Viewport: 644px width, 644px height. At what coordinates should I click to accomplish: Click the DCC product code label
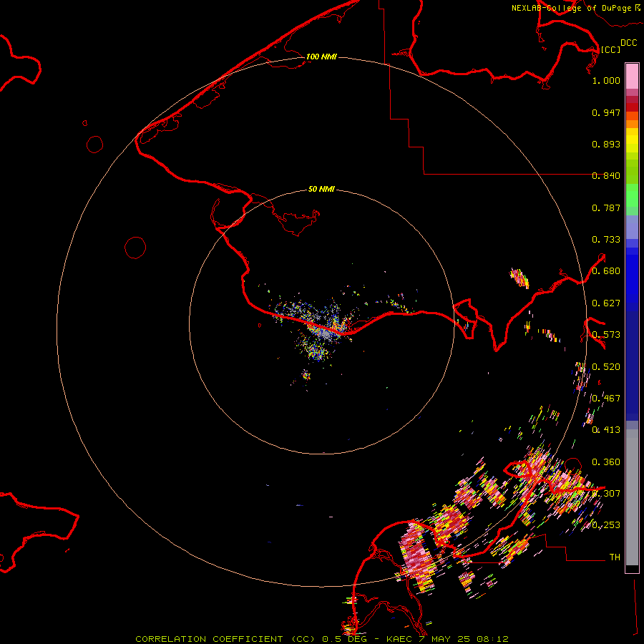click(629, 43)
